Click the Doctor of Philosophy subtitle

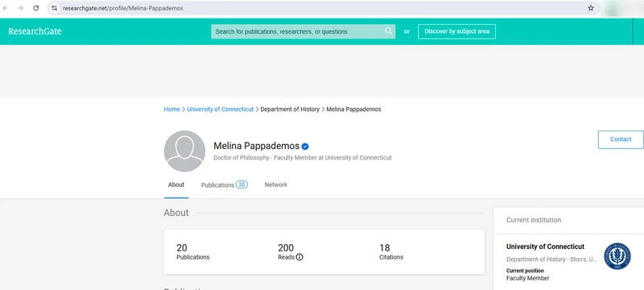tap(242, 158)
